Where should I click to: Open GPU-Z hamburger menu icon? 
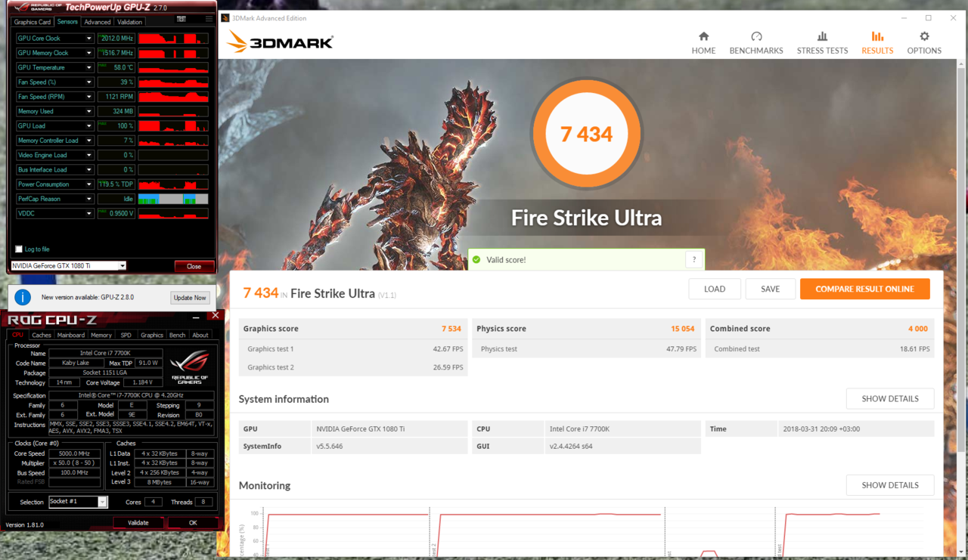click(x=209, y=19)
